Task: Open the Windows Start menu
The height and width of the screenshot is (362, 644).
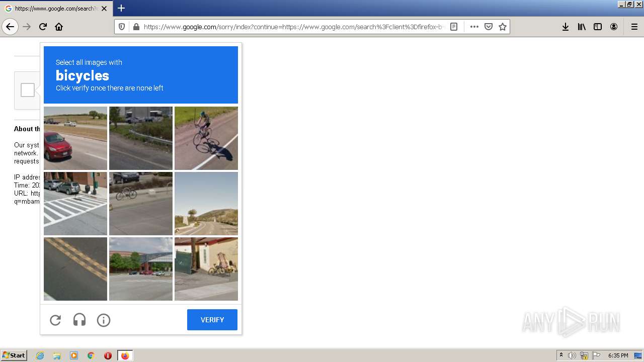Action: [x=14, y=355]
